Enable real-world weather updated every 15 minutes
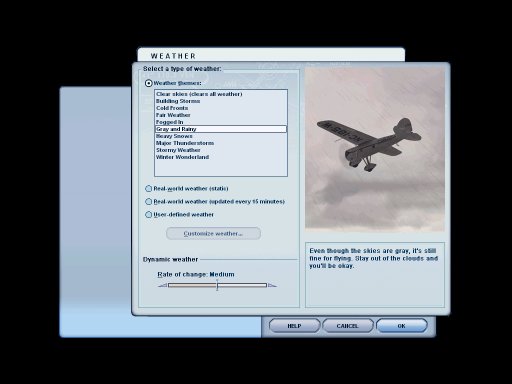This screenshot has width=512, height=384. [149, 202]
